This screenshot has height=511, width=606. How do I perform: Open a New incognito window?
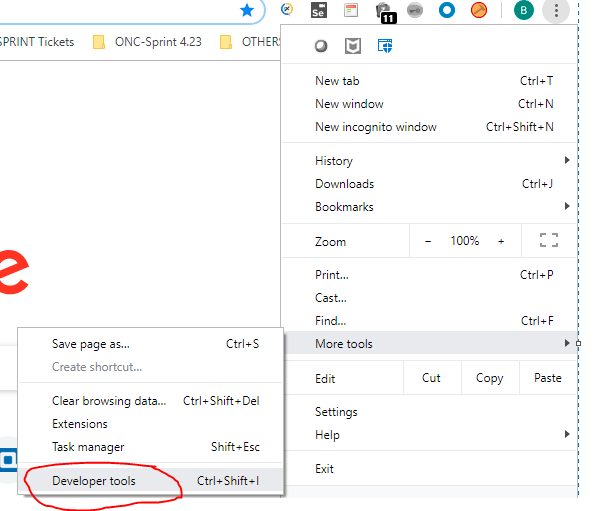(430, 127)
